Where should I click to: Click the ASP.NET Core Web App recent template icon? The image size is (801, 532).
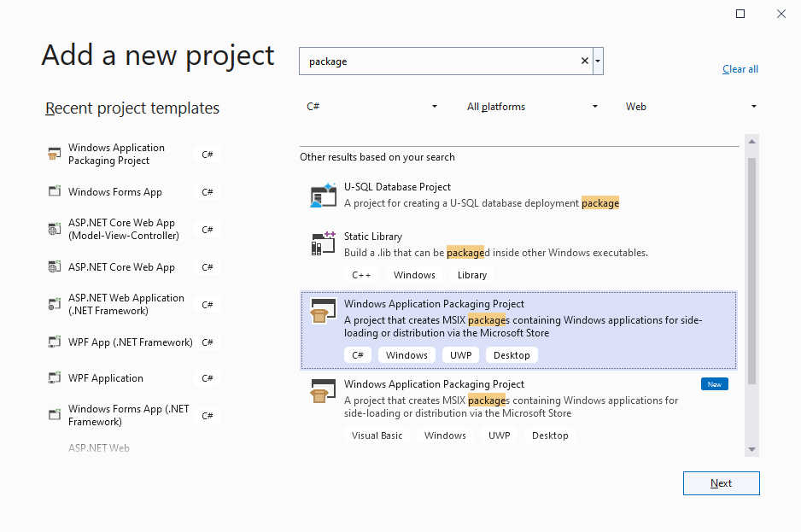(x=54, y=266)
